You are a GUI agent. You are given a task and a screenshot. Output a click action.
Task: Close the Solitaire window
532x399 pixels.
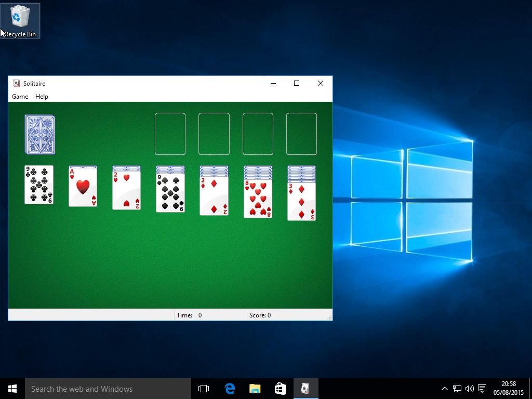[x=320, y=83]
